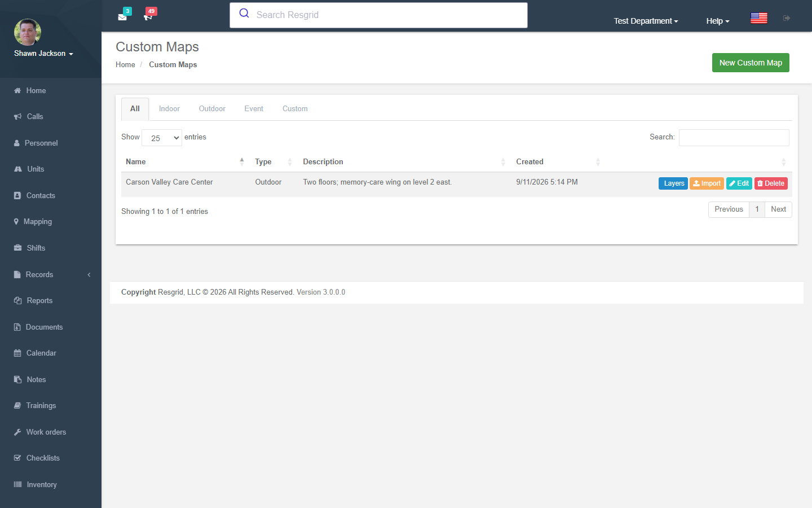Click the Documents icon in sidebar
This screenshot has height=508, width=812.
pyautogui.click(x=17, y=327)
